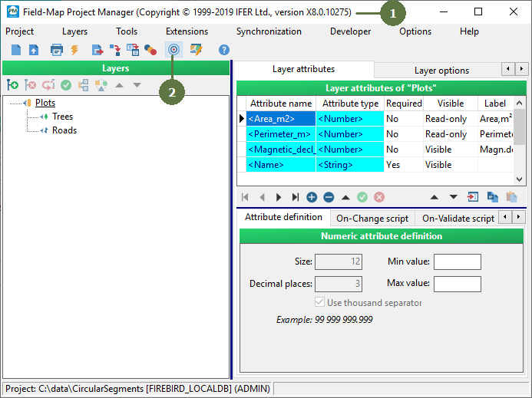532x398 pixels.
Task: Open the Extensions menu
Action: click(x=187, y=31)
